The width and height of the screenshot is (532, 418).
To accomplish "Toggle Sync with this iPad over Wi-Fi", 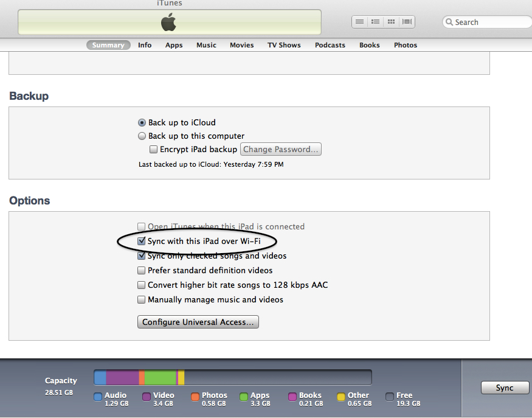I will pos(141,241).
